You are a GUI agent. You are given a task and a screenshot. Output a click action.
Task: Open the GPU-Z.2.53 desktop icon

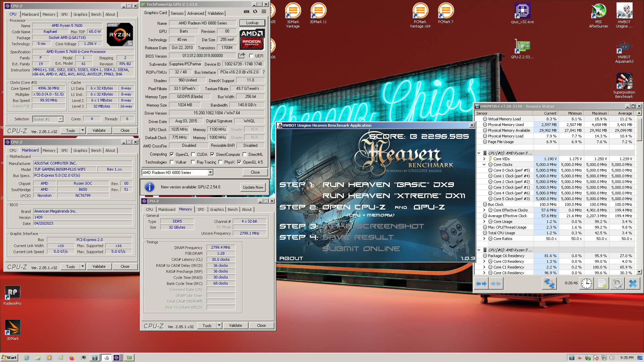click(x=522, y=49)
